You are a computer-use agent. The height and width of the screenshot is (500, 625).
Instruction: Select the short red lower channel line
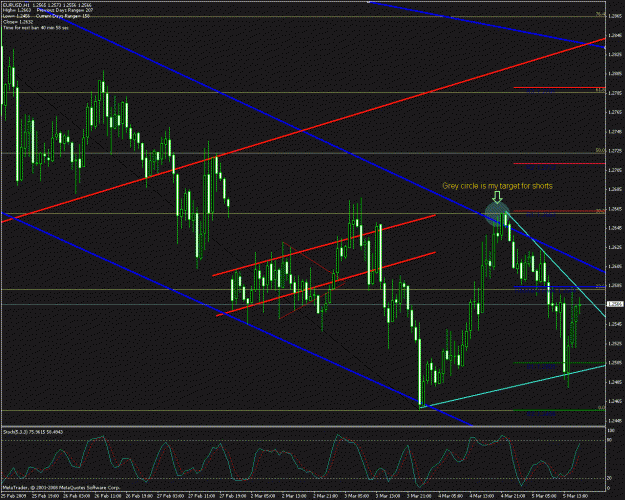tap(326, 284)
